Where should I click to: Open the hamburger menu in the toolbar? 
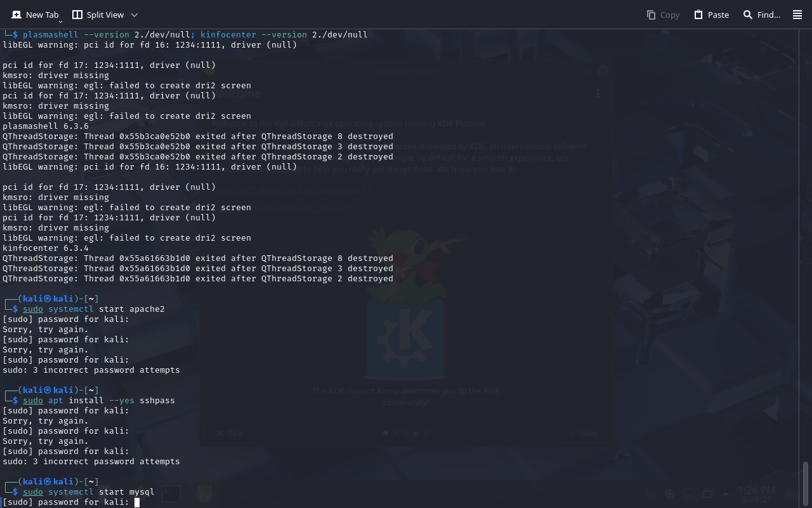coord(797,15)
